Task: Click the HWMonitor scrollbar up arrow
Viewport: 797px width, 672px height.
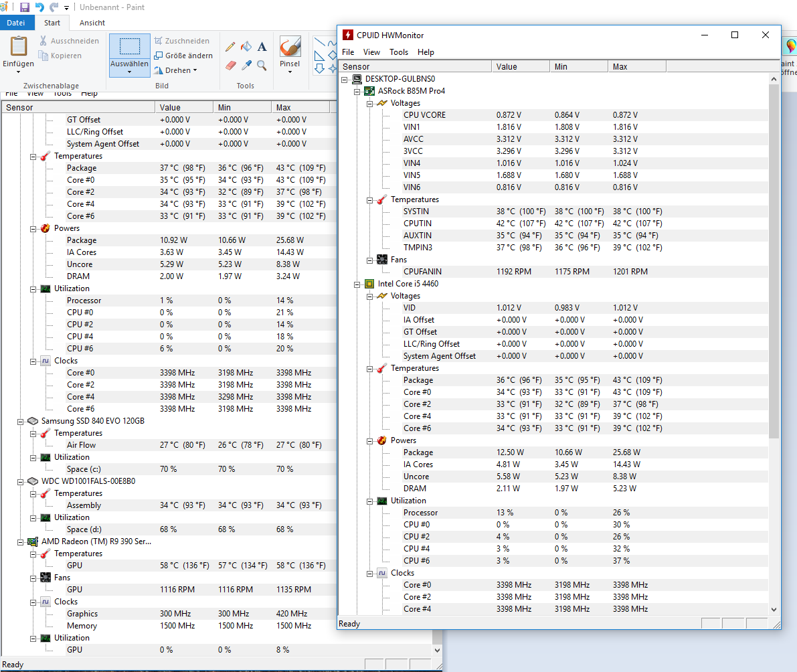Action: [774, 79]
